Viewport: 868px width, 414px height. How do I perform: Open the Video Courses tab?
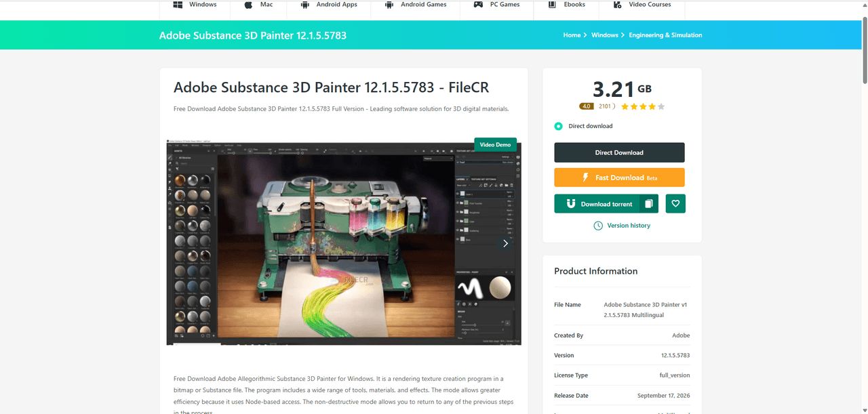[641, 5]
